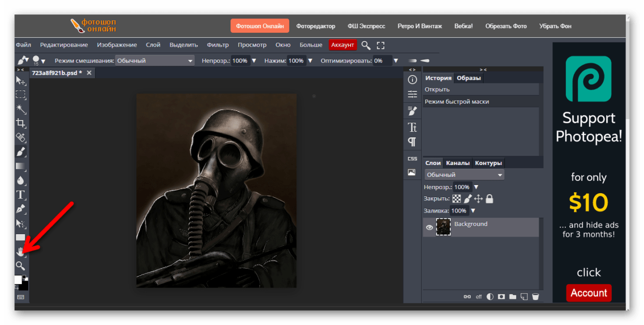Open the CSS panel
The height and width of the screenshot is (325, 644).
(x=412, y=158)
